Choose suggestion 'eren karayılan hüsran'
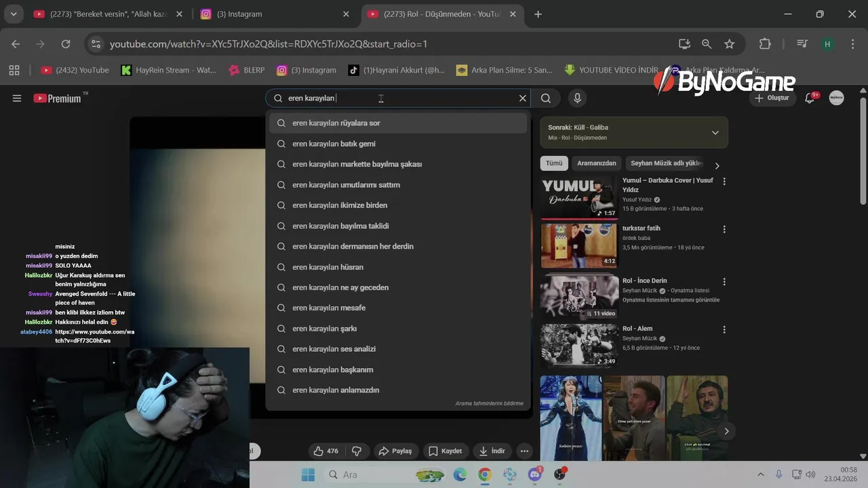 [398, 267]
